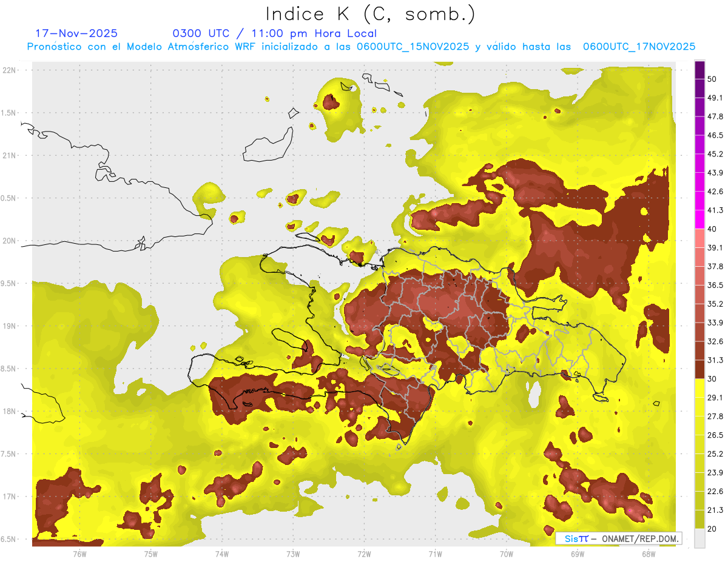Viewport: 728px width, 562px height.
Task: Click the '29.1' color scale value
Action: [x=715, y=398]
